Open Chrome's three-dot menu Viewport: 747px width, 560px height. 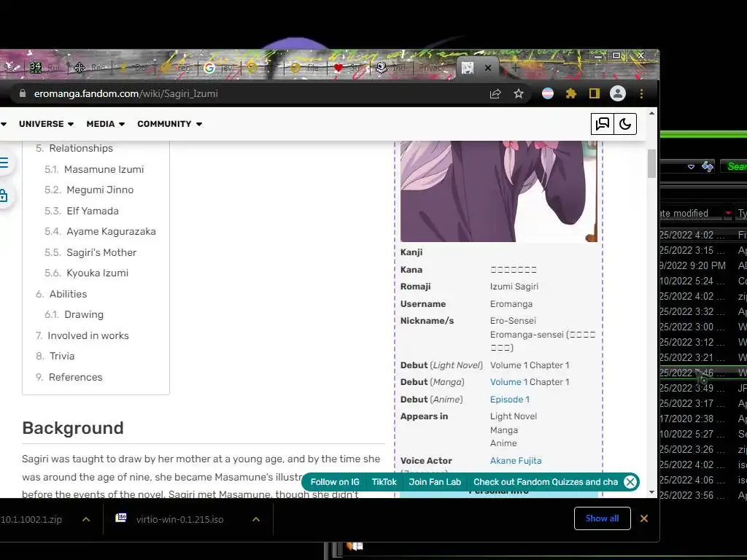pos(642,94)
